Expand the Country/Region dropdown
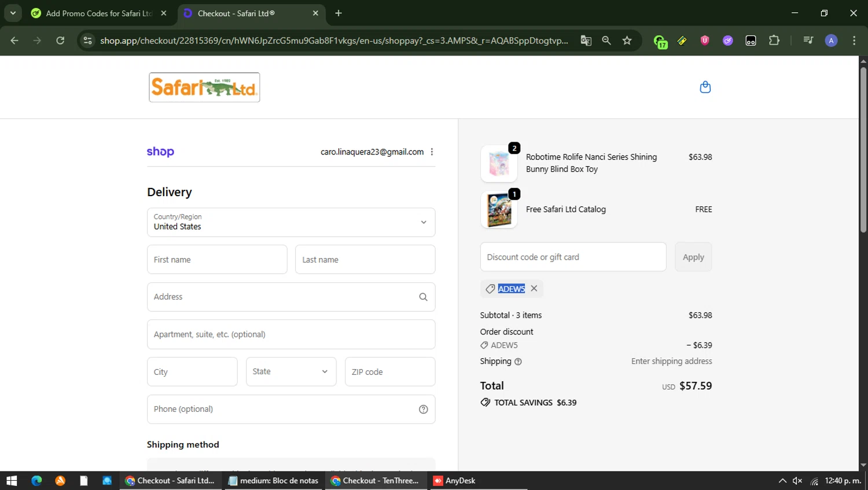 (x=291, y=222)
